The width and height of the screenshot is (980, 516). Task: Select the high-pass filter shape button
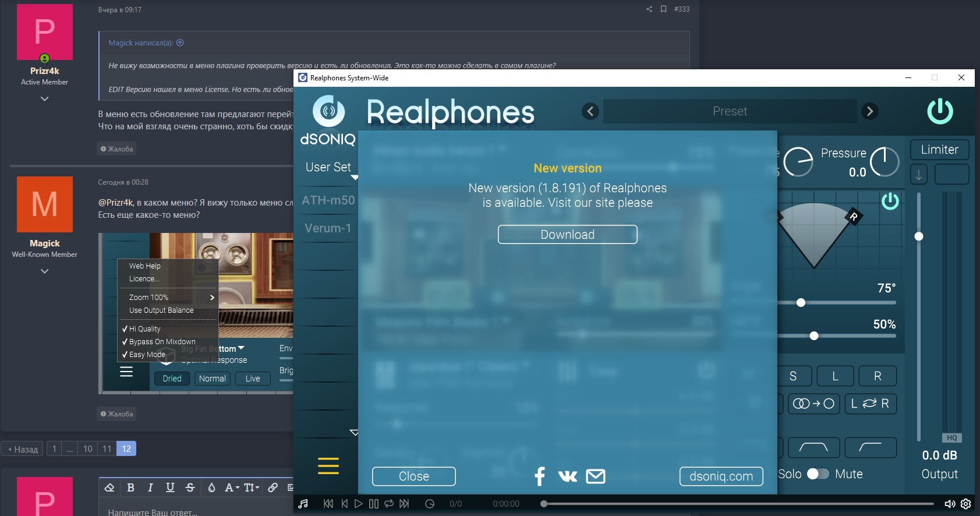[x=871, y=448]
